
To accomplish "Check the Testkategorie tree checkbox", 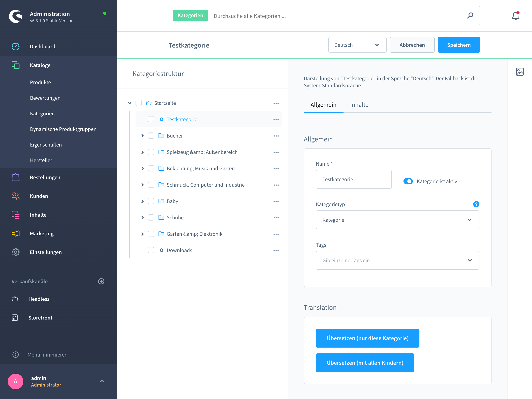I will point(150,119).
